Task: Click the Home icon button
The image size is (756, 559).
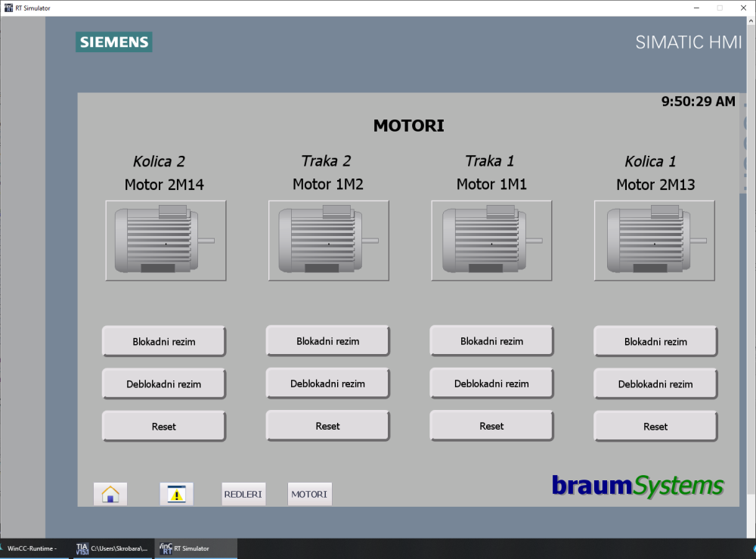Action: coord(110,494)
